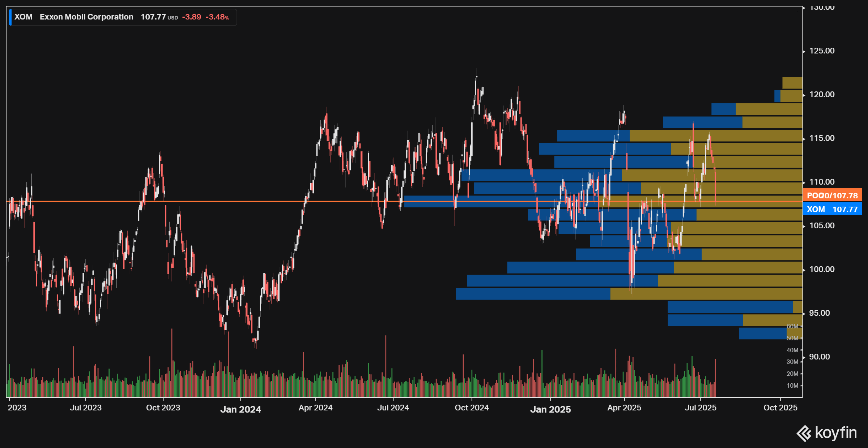Click the Koyfin logo icon
The height and width of the screenshot is (448, 868).
(804, 433)
